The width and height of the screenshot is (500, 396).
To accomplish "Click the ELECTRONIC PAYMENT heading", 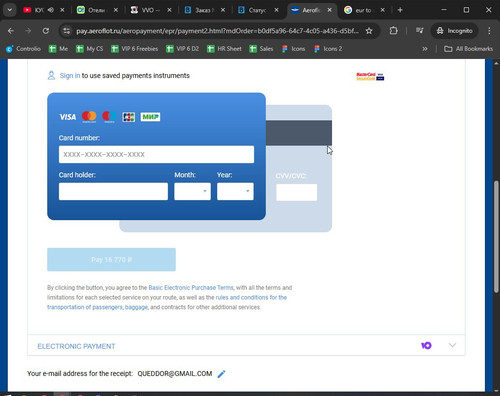I will pyautogui.click(x=76, y=346).
